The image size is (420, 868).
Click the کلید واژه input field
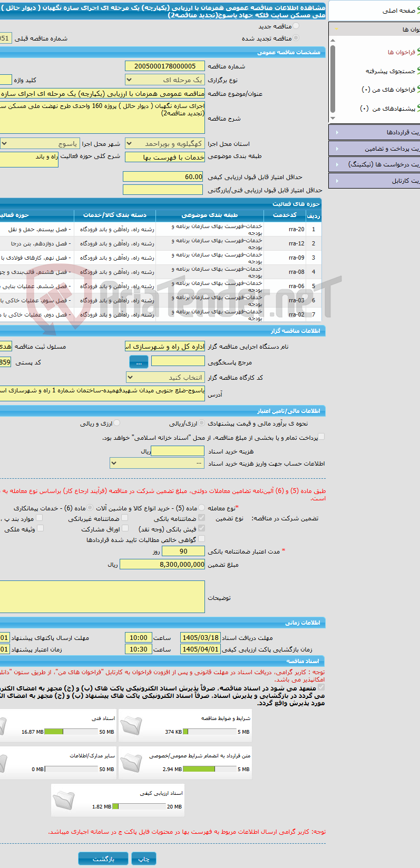coord(6,80)
